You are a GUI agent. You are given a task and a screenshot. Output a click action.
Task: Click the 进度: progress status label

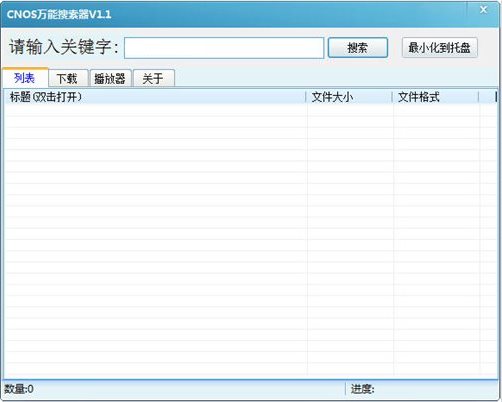click(x=362, y=389)
